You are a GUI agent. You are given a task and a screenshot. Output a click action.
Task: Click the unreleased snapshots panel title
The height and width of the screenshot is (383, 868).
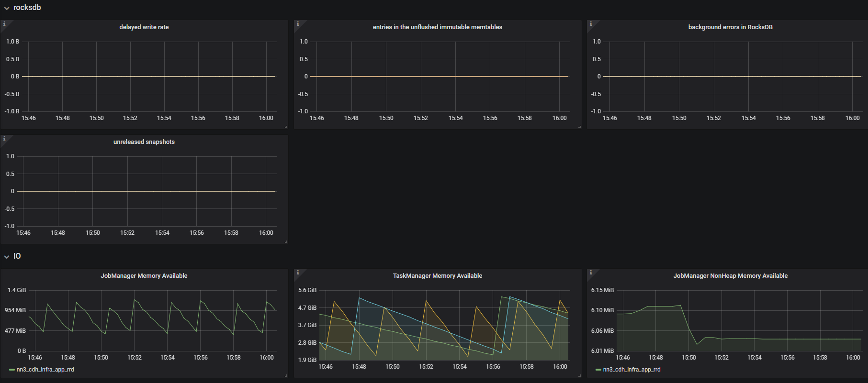tap(144, 142)
